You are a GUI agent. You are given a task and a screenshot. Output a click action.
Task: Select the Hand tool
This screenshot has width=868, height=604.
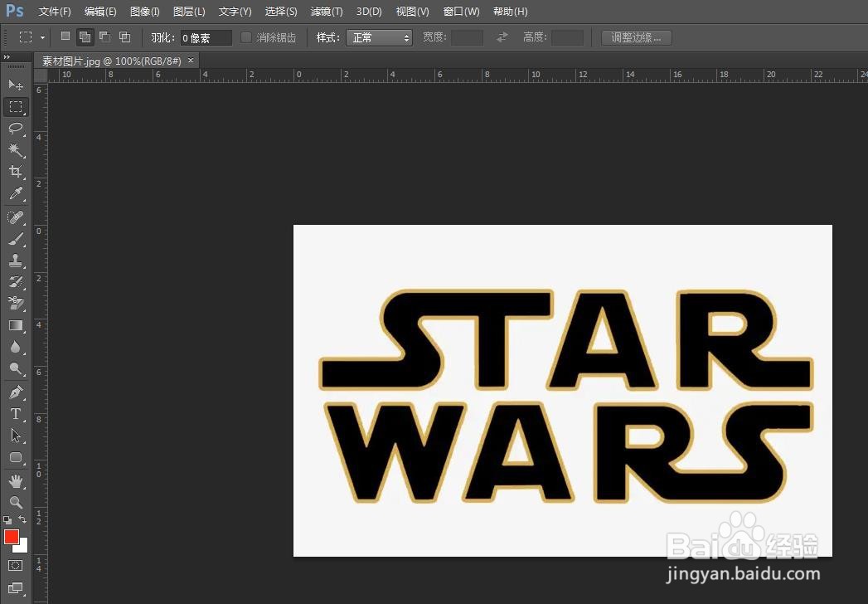click(x=16, y=481)
